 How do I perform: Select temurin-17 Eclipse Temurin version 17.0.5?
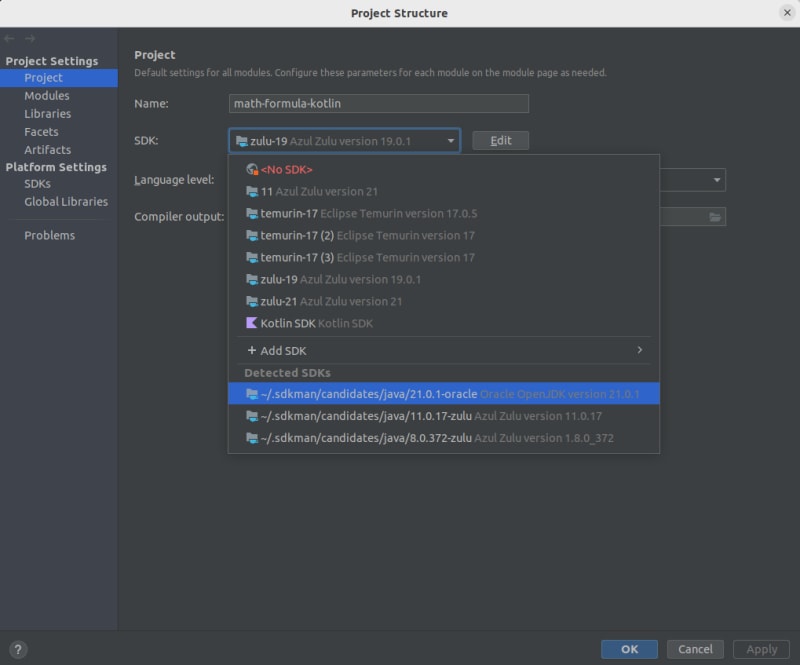coord(444,213)
